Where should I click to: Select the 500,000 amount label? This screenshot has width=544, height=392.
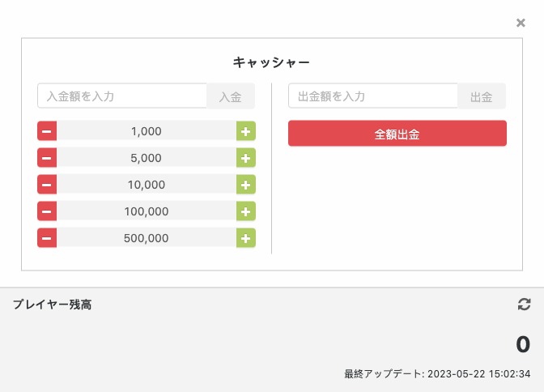(x=146, y=238)
